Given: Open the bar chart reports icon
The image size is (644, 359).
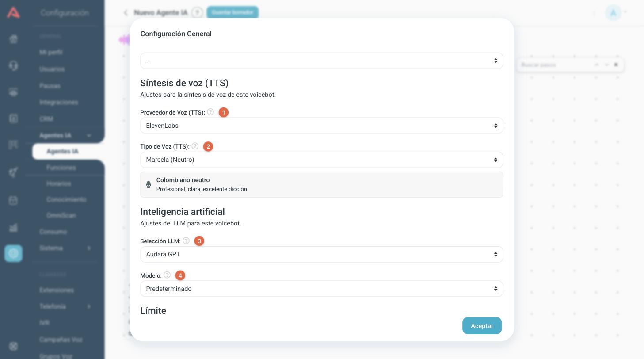Looking at the screenshot, I should coord(13,228).
